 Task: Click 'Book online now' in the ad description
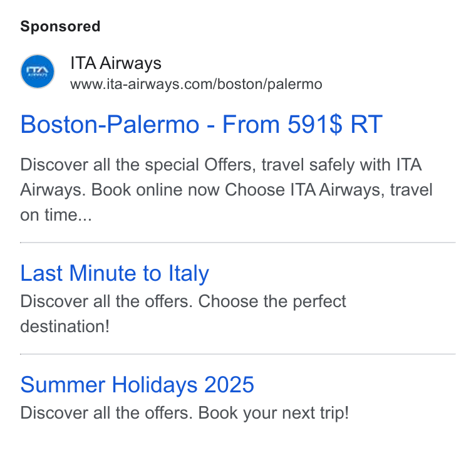click(155, 190)
